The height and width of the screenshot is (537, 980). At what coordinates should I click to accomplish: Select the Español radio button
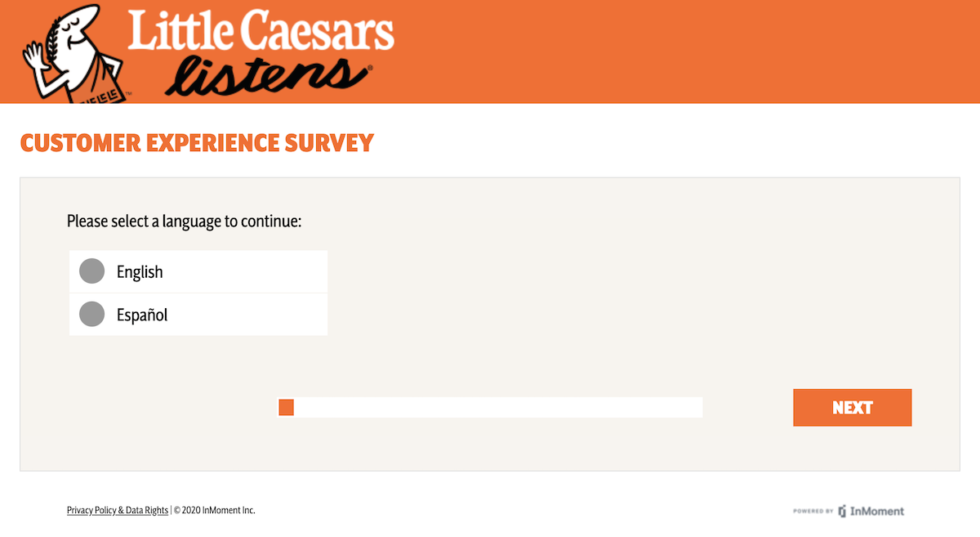click(92, 314)
